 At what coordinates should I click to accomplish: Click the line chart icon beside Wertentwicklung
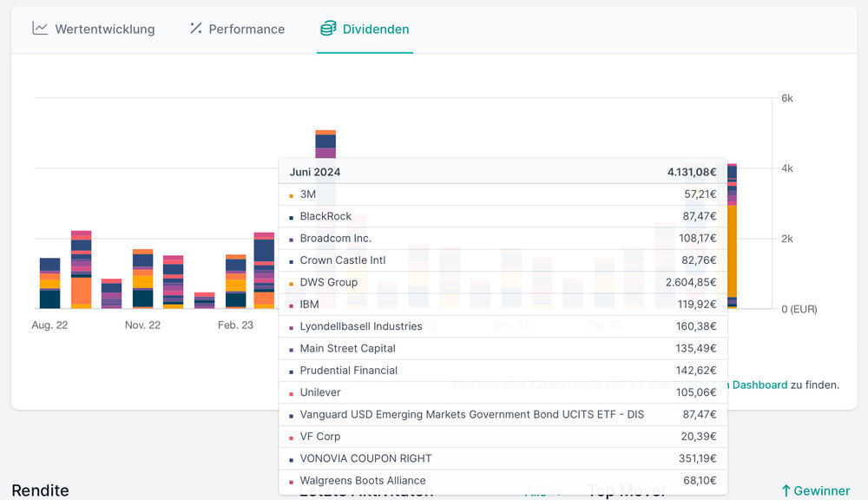coord(40,29)
